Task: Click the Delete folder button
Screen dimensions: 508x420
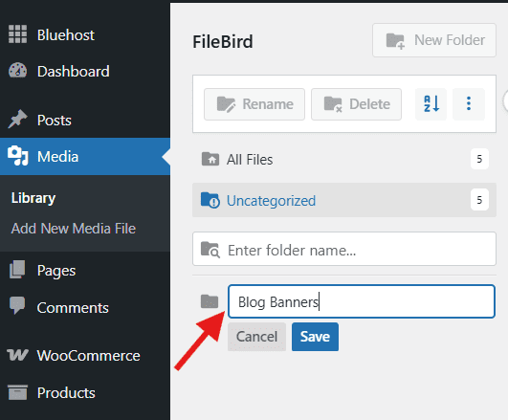Action: point(356,104)
